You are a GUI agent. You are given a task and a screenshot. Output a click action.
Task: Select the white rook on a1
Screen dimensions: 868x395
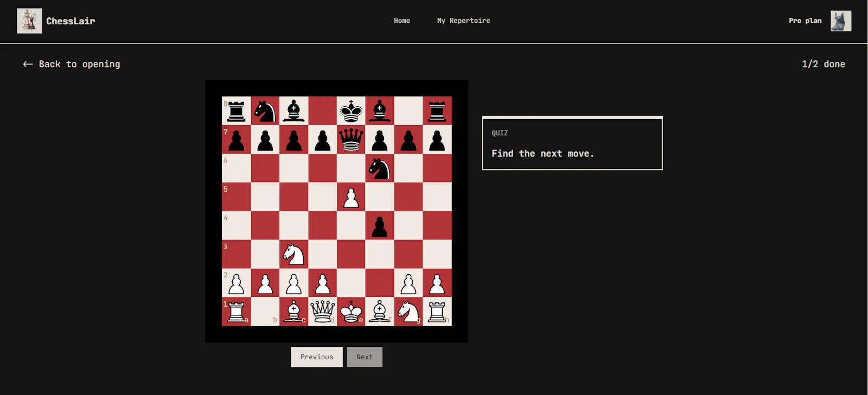[236, 312]
